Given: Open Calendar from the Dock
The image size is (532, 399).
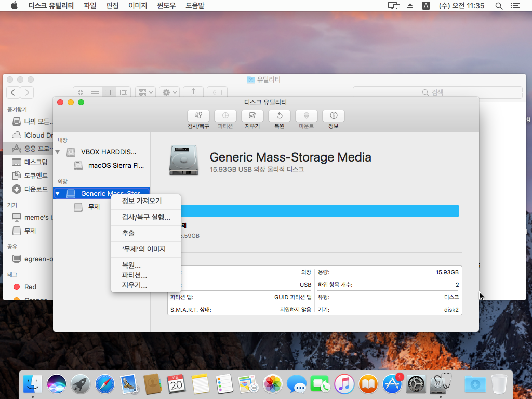Looking at the screenshot, I should [176, 384].
